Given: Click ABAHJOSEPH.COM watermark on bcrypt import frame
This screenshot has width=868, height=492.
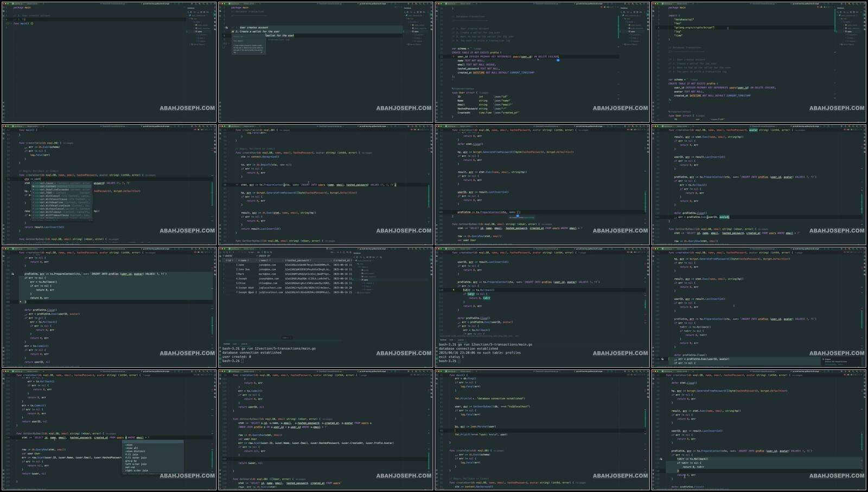Looking at the screenshot, I should [837, 108].
